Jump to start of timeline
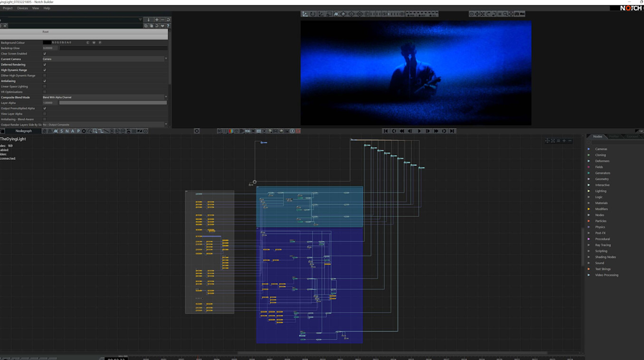Image resolution: width=644 pixels, height=360 pixels. click(386, 131)
